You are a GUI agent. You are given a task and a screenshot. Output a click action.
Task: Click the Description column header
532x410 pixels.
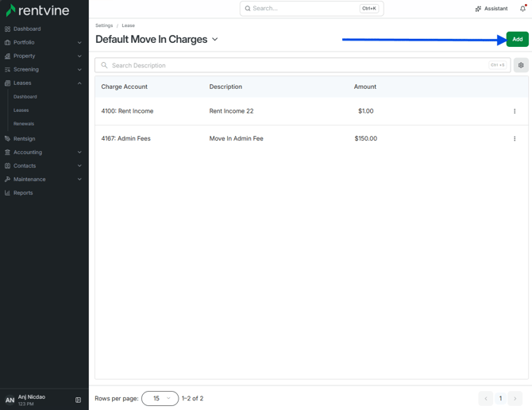click(226, 87)
